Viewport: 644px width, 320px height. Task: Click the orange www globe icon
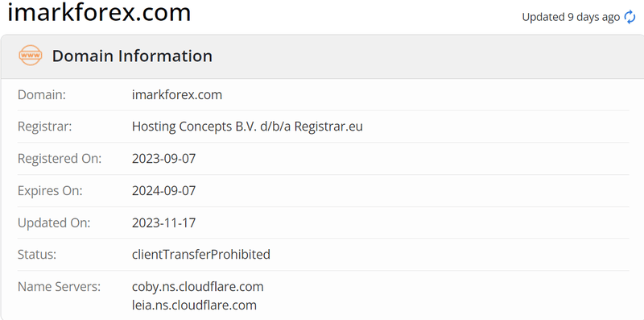31,56
